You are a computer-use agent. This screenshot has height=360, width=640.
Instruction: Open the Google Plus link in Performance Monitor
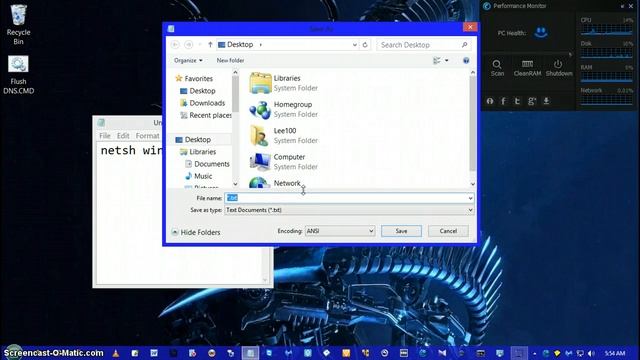pyautogui.click(x=531, y=101)
